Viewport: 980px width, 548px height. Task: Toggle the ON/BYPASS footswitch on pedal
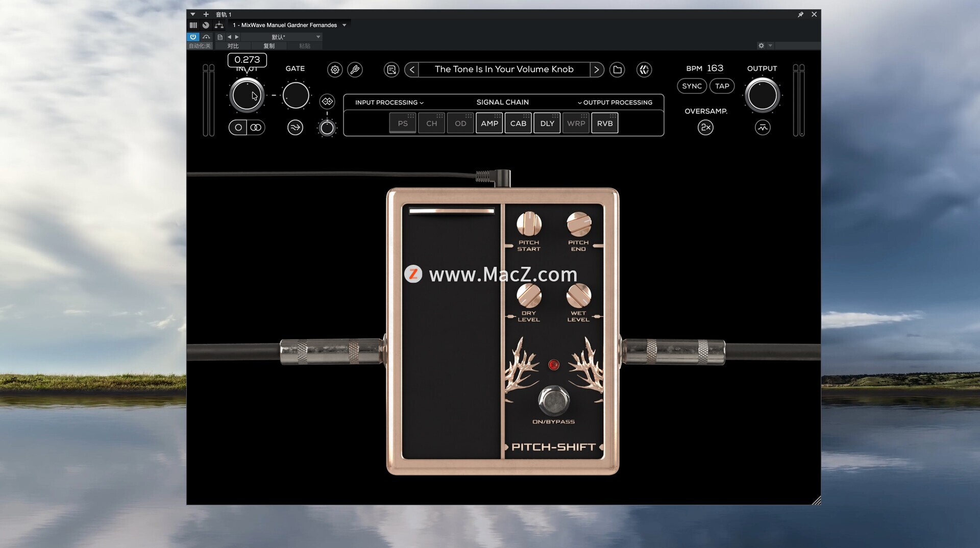pos(553,401)
